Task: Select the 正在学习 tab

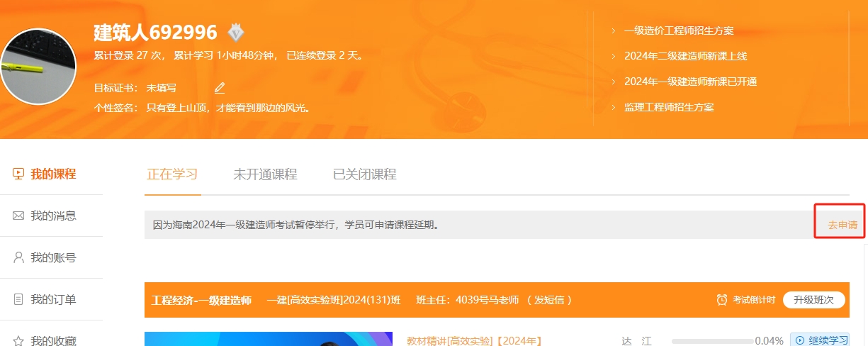Action: coord(172,174)
